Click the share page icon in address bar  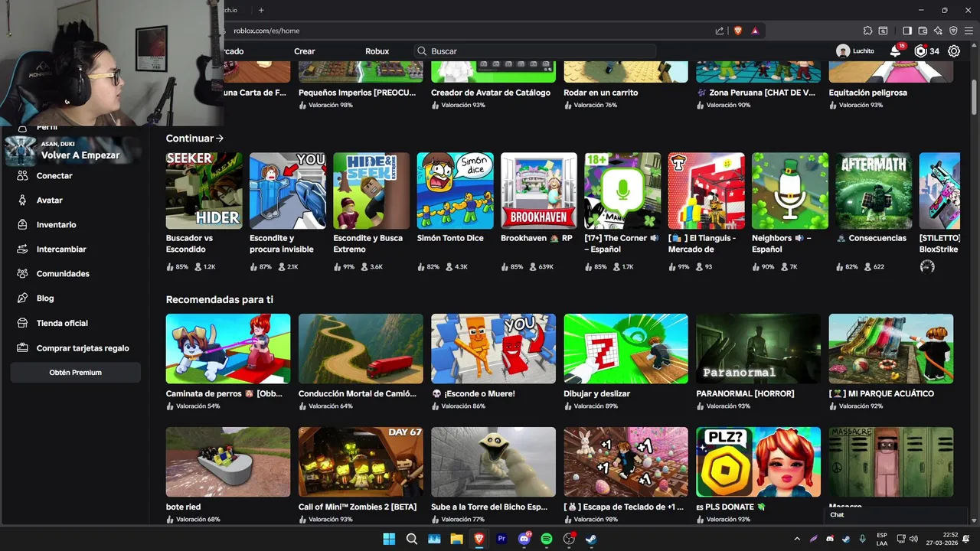[x=720, y=31]
